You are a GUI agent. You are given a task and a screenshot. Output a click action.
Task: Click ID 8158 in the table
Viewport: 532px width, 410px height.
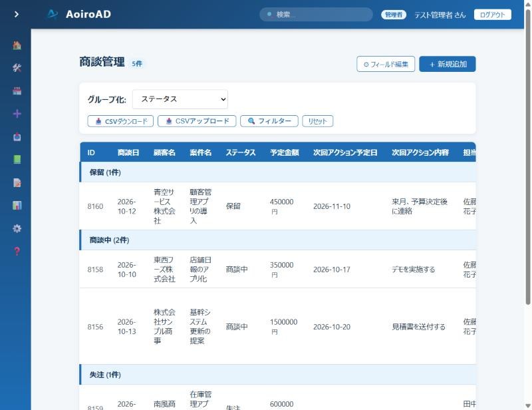pyautogui.click(x=95, y=270)
